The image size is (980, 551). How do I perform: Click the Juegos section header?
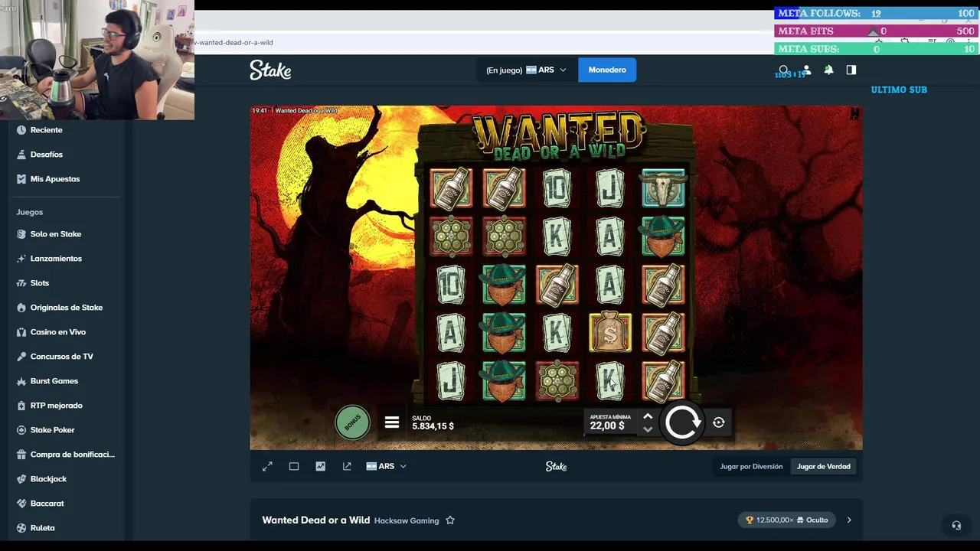[x=30, y=212]
